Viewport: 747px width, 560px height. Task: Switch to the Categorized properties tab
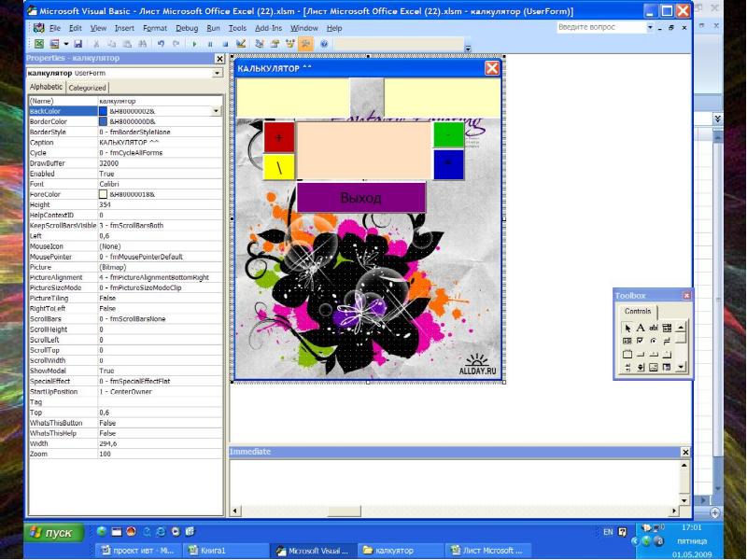pos(87,88)
